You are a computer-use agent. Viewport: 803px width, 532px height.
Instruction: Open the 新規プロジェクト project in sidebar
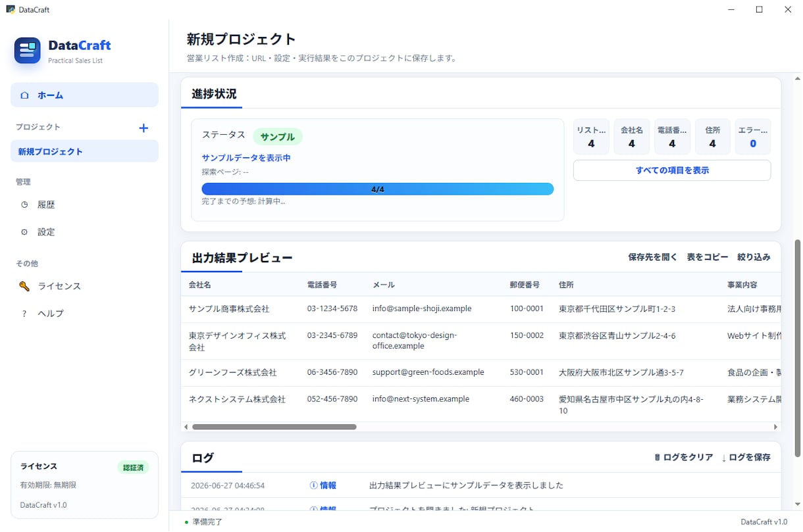tap(84, 151)
